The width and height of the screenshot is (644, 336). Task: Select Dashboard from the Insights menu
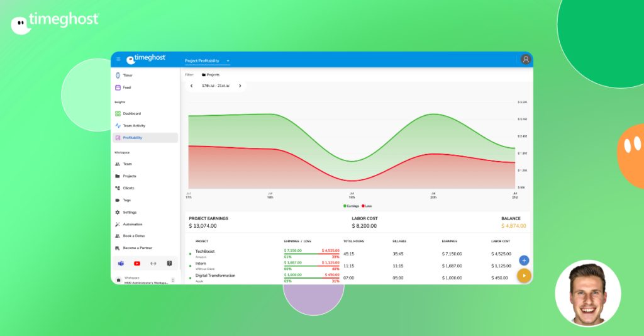click(131, 114)
